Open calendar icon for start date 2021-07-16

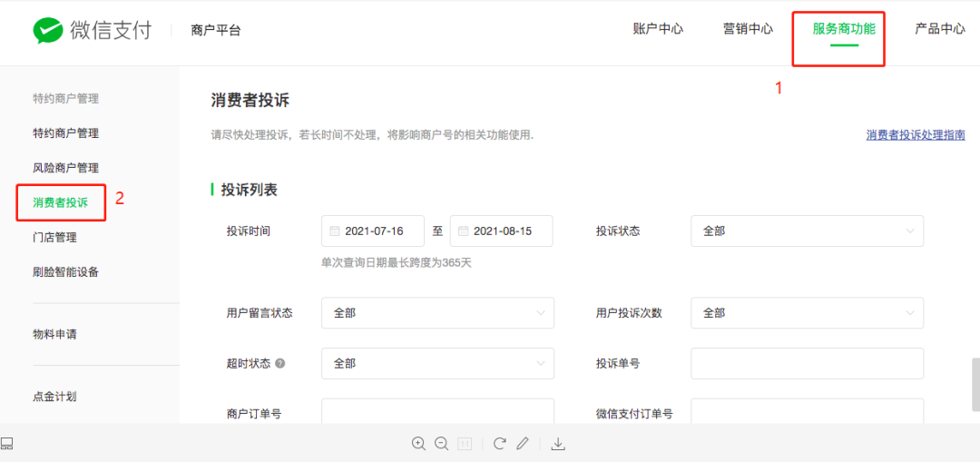[334, 231]
